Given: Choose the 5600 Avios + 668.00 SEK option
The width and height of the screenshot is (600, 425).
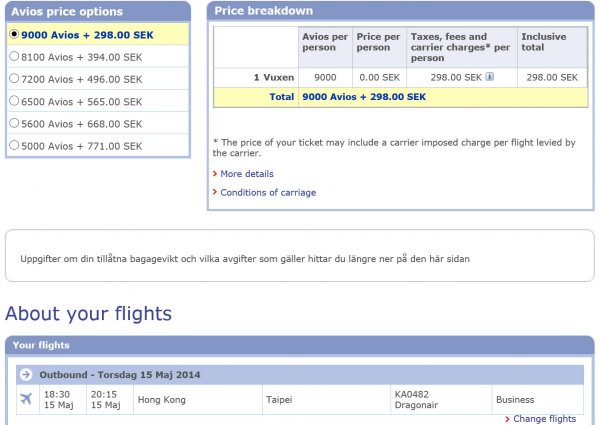Looking at the screenshot, I should click(x=14, y=123).
